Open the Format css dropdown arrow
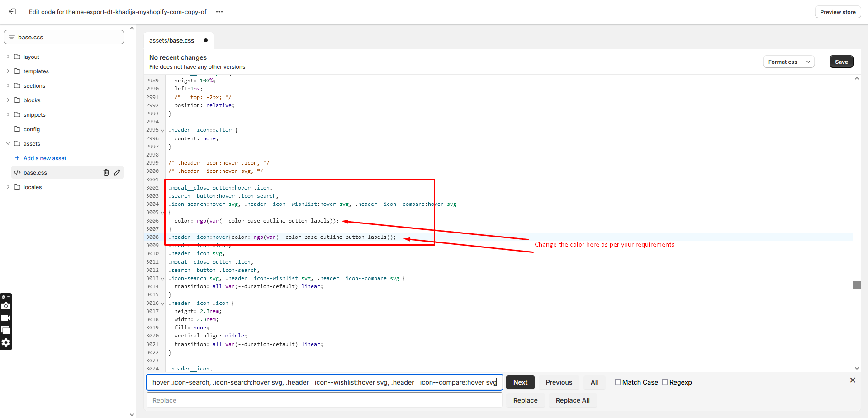The image size is (868, 418). (808, 62)
